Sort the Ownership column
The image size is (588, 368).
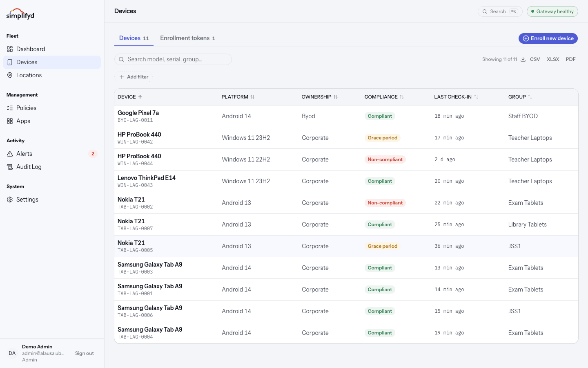pos(320,97)
